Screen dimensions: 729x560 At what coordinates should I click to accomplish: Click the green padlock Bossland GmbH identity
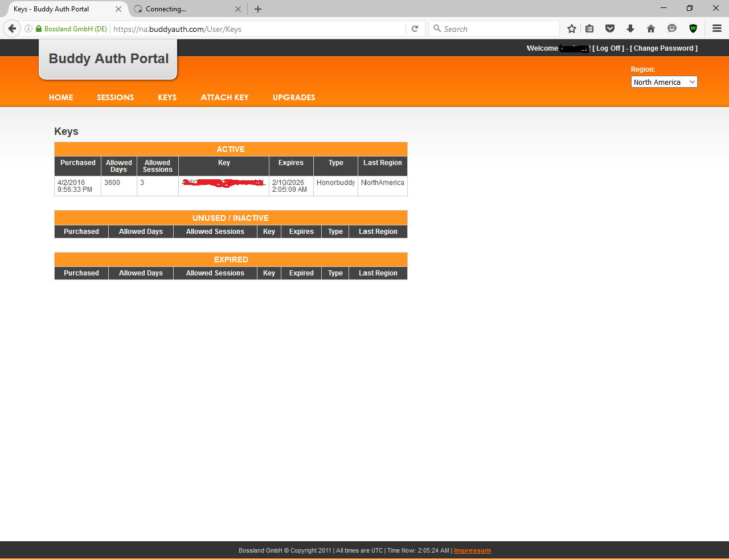click(x=71, y=28)
